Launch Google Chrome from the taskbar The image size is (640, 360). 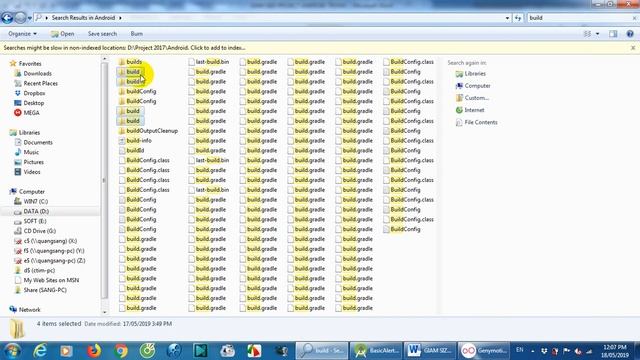tap(120, 351)
